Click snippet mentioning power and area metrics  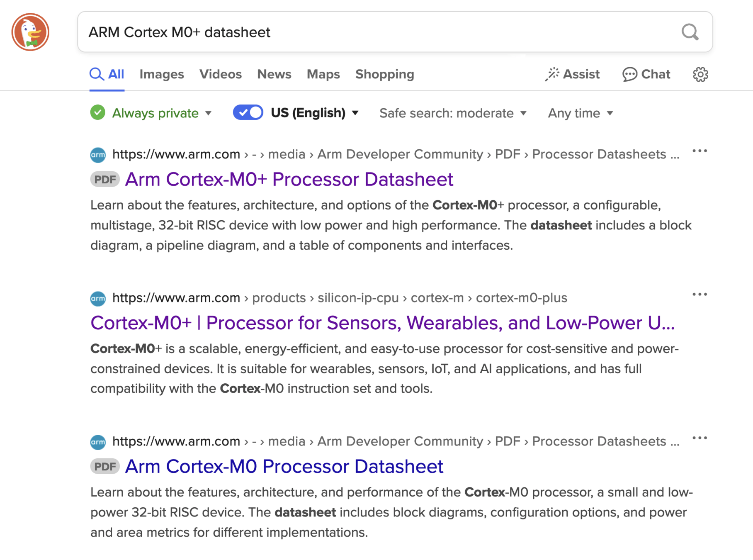392,512
